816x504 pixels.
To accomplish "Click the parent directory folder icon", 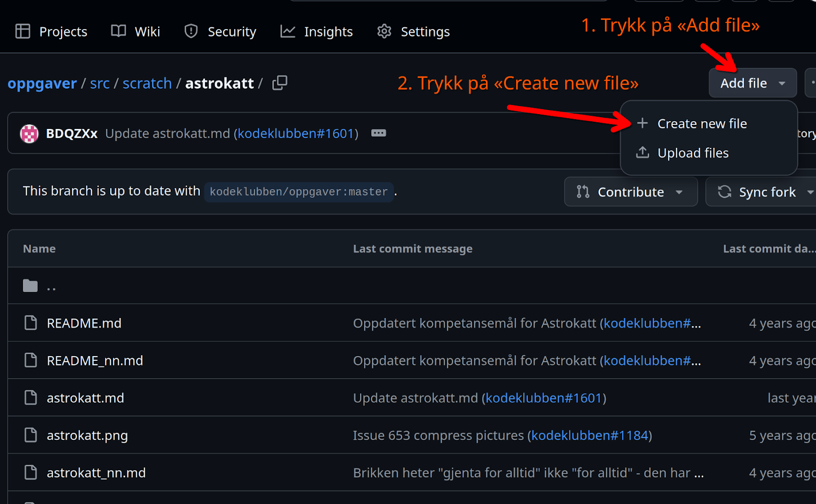I will click(31, 286).
